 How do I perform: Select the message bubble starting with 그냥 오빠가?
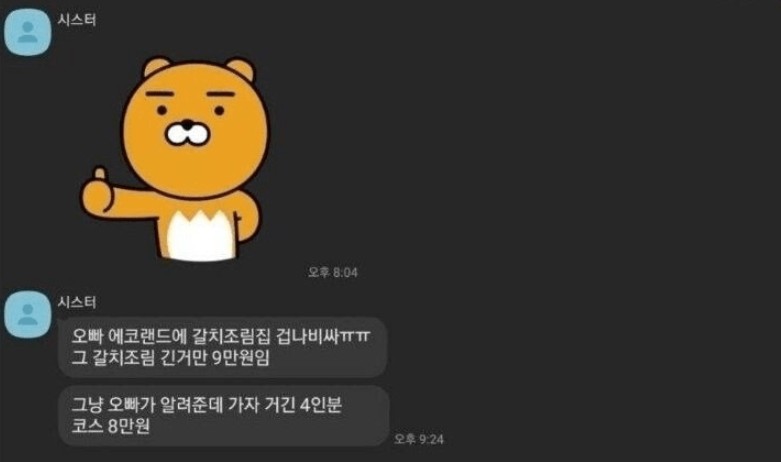tap(224, 416)
